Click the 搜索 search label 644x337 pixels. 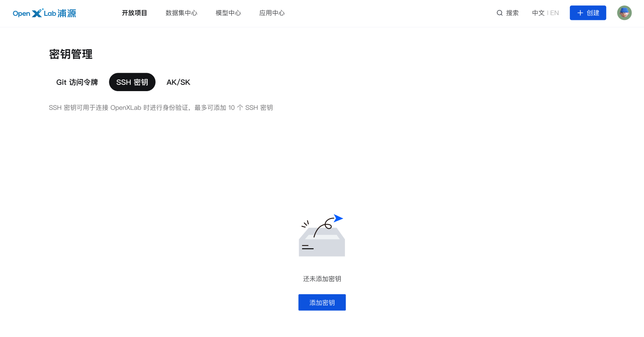coord(512,13)
